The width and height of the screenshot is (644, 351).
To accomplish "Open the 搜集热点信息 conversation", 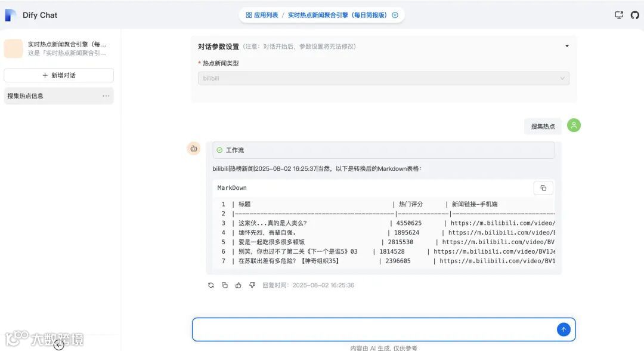I will [58, 96].
